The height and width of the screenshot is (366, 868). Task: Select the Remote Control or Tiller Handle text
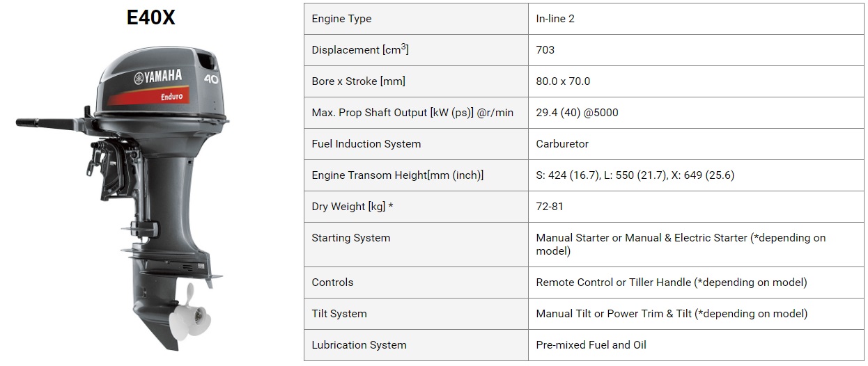672,283
